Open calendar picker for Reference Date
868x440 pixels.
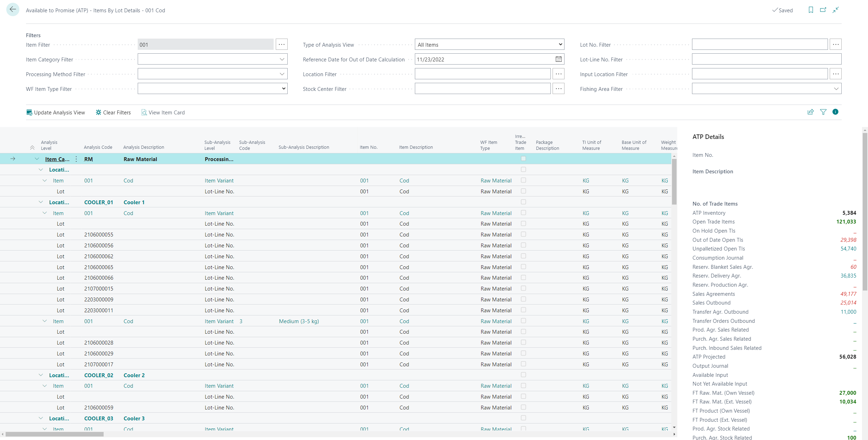point(559,59)
